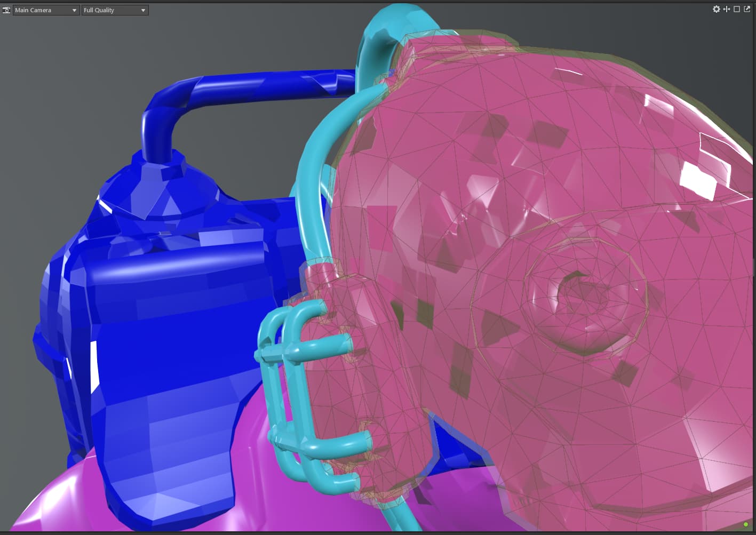756x535 pixels.
Task: Click the cyan face guard bars
Action: pyautogui.click(x=288, y=373)
